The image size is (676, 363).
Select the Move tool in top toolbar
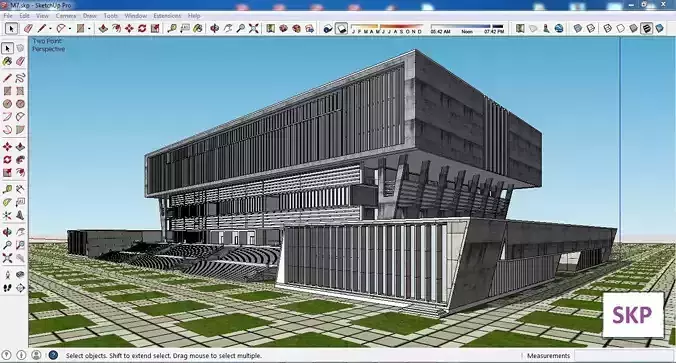(x=129, y=28)
